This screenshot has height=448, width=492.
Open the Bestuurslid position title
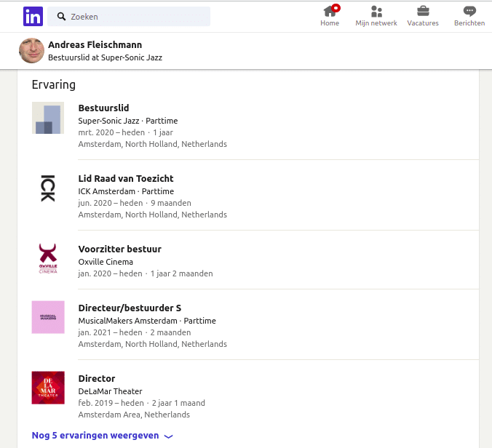(103, 108)
